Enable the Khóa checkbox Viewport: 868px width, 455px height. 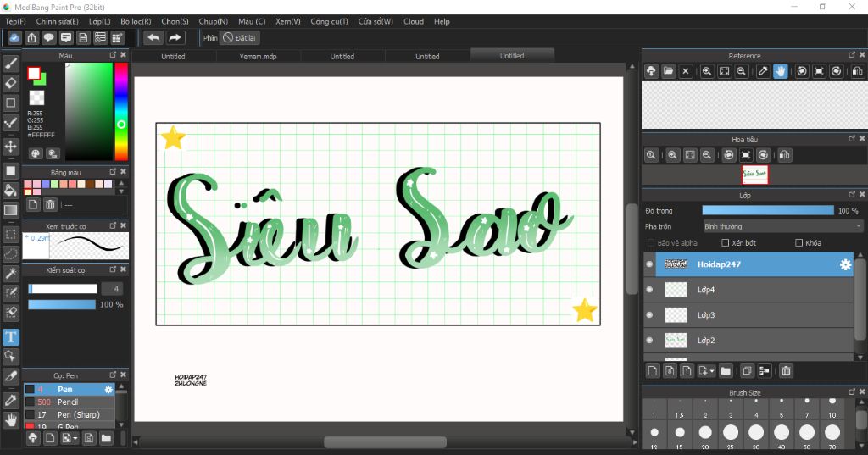[x=798, y=243]
